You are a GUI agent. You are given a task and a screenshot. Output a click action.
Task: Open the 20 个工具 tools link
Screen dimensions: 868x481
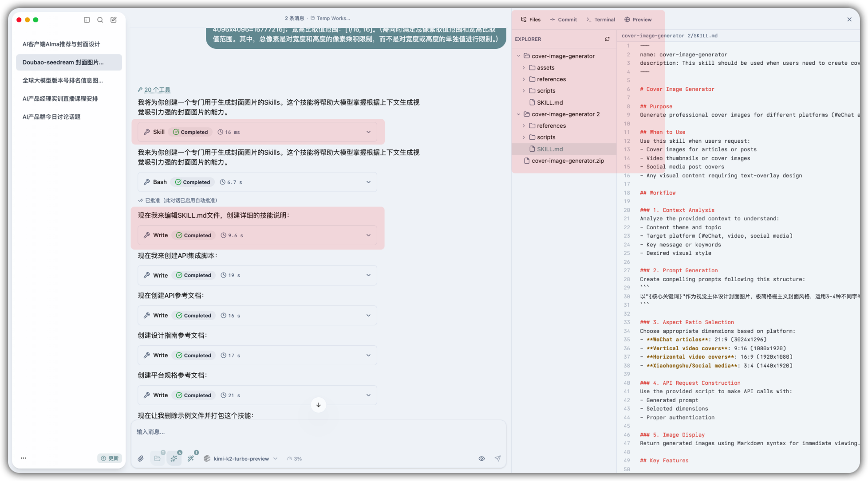[157, 90]
